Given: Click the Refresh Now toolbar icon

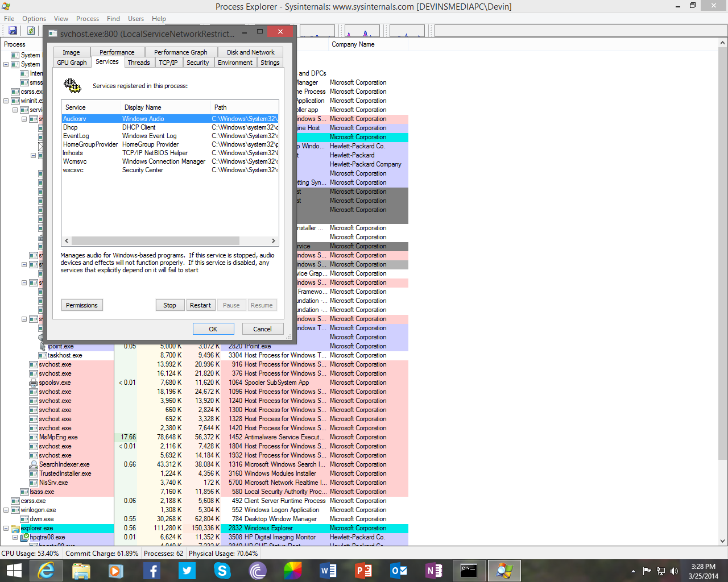Looking at the screenshot, I should (x=31, y=31).
